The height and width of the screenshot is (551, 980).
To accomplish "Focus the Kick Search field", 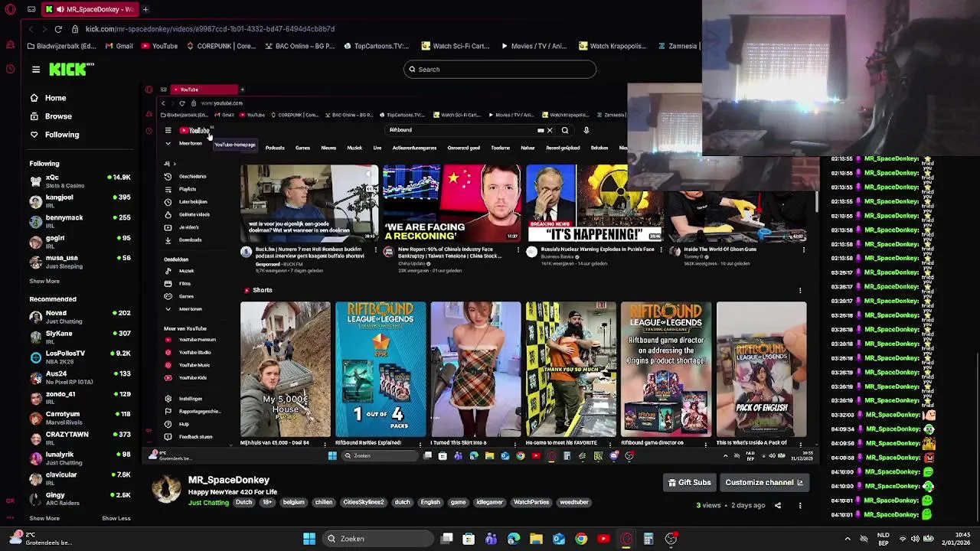I will [x=500, y=70].
